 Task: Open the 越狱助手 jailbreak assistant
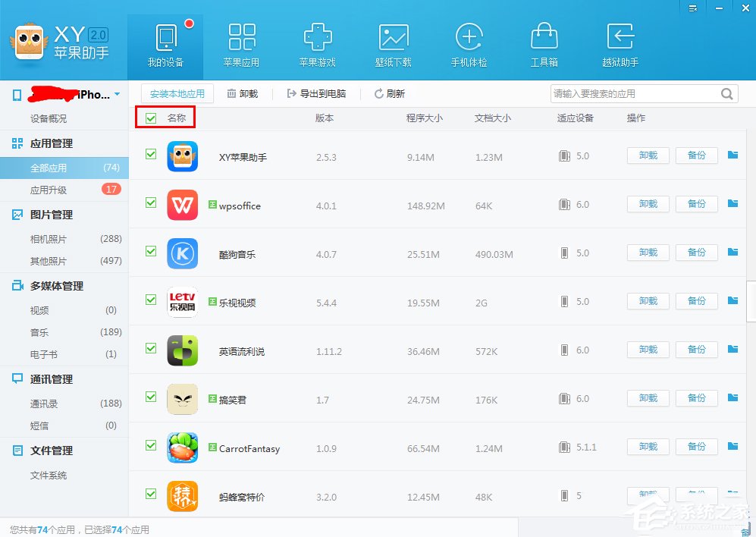click(620, 43)
